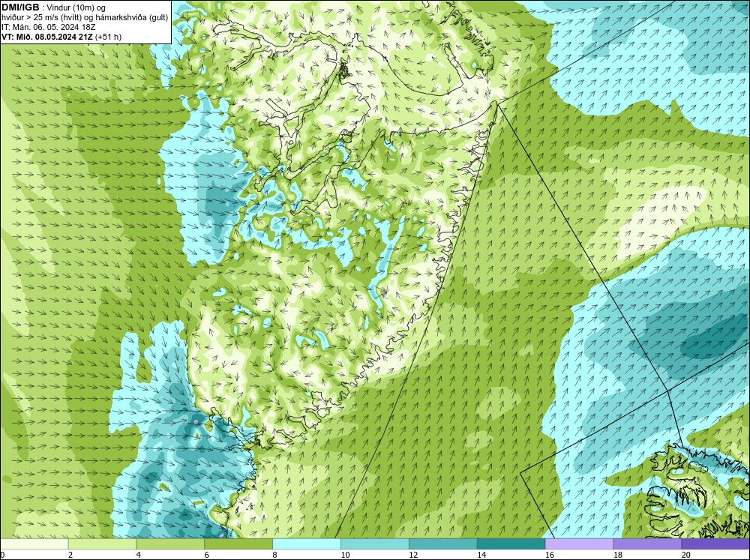This screenshot has width=750, height=560.
Task: Click the scale label '12'
Action: click(x=412, y=555)
